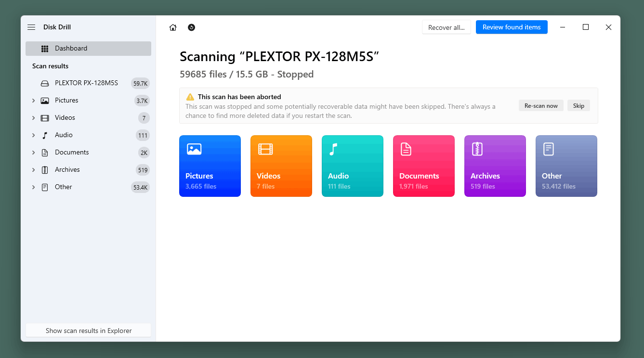
Task: Open the Pictures 3,665 files card
Action: [x=210, y=166]
